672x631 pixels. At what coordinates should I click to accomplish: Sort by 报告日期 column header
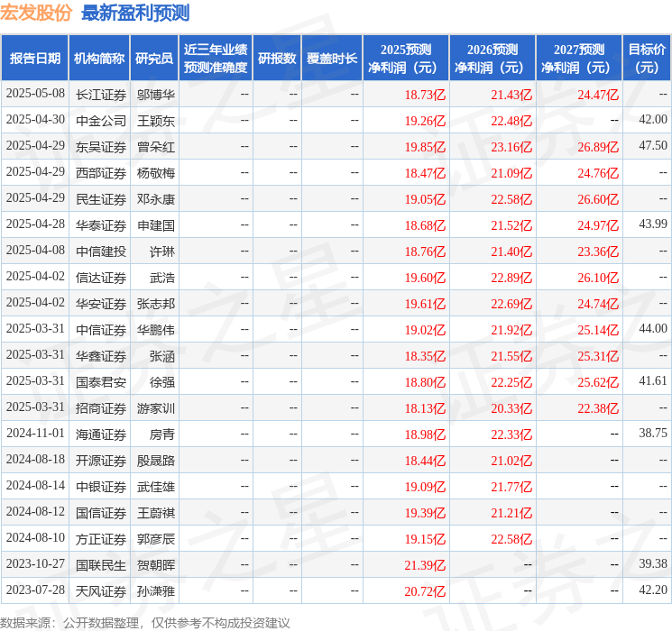35,59
